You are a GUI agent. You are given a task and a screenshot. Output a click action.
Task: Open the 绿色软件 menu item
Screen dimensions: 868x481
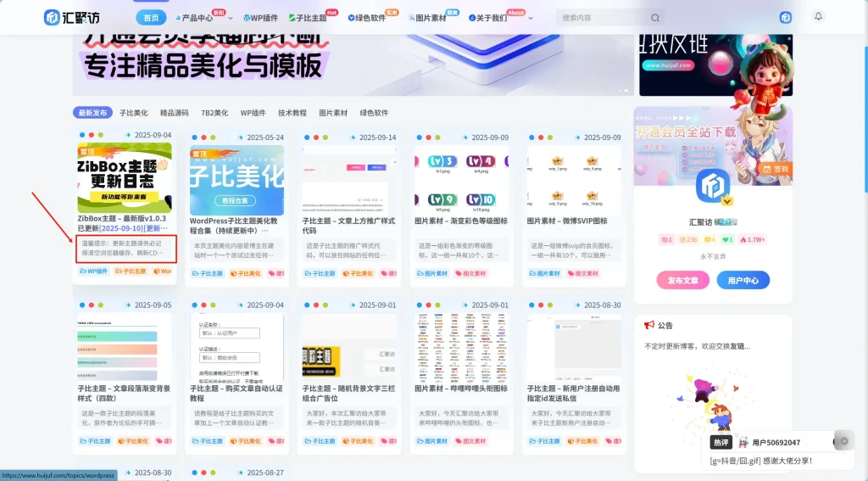click(366, 18)
